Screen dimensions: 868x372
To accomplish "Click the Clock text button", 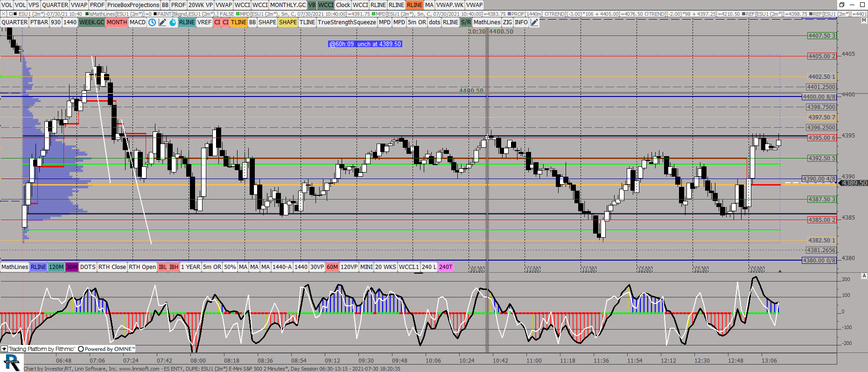I will point(343,5).
